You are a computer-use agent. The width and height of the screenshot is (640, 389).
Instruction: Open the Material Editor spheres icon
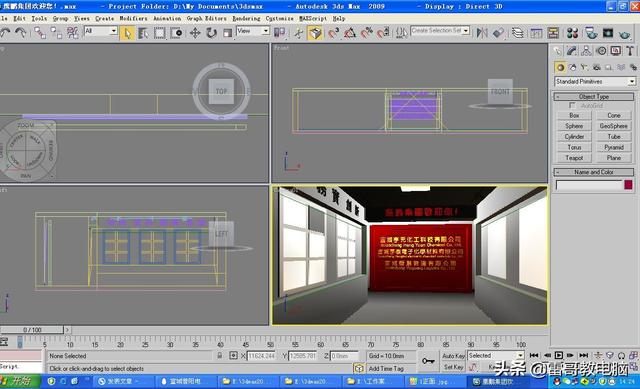572,33
